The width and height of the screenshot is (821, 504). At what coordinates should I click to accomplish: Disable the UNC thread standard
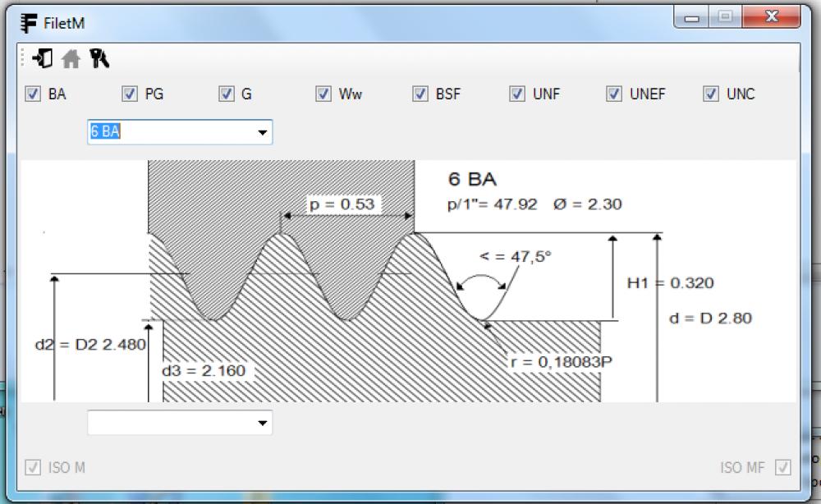pos(709,94)
